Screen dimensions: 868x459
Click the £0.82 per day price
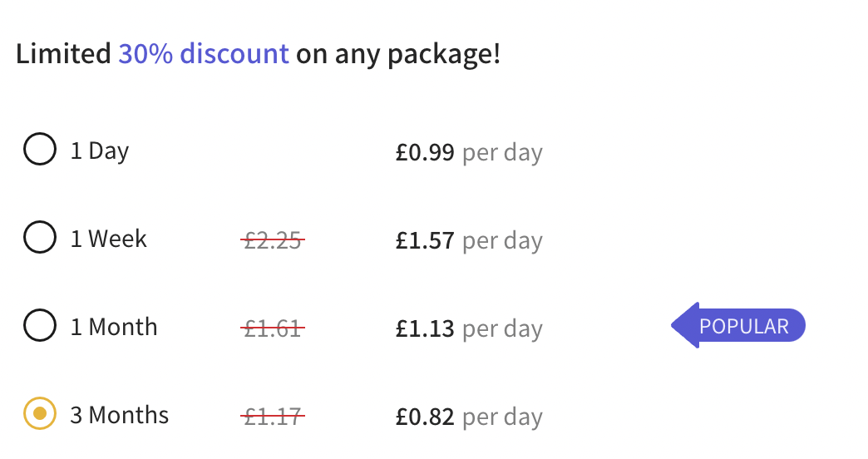[469, 417]
